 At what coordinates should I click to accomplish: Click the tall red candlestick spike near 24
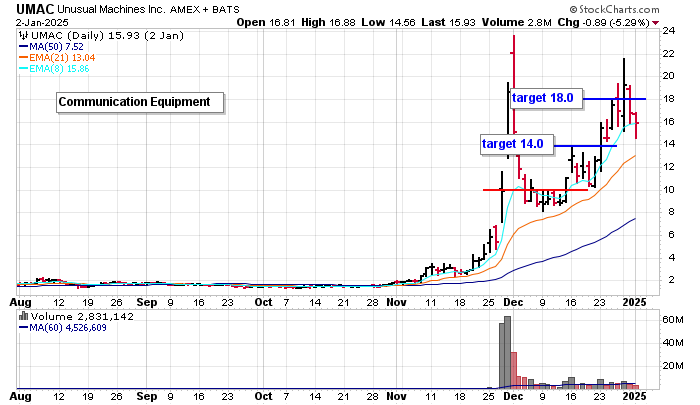coord(514,84)
